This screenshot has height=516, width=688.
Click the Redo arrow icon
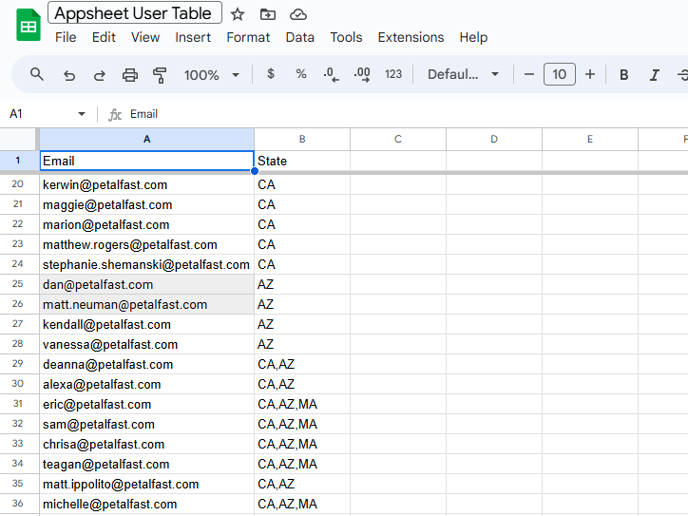click(x=99, y=75)
